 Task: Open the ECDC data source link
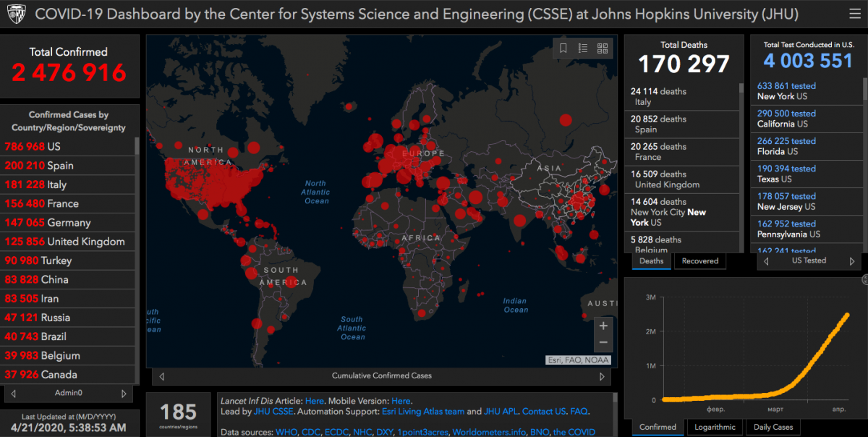[336, 432]
